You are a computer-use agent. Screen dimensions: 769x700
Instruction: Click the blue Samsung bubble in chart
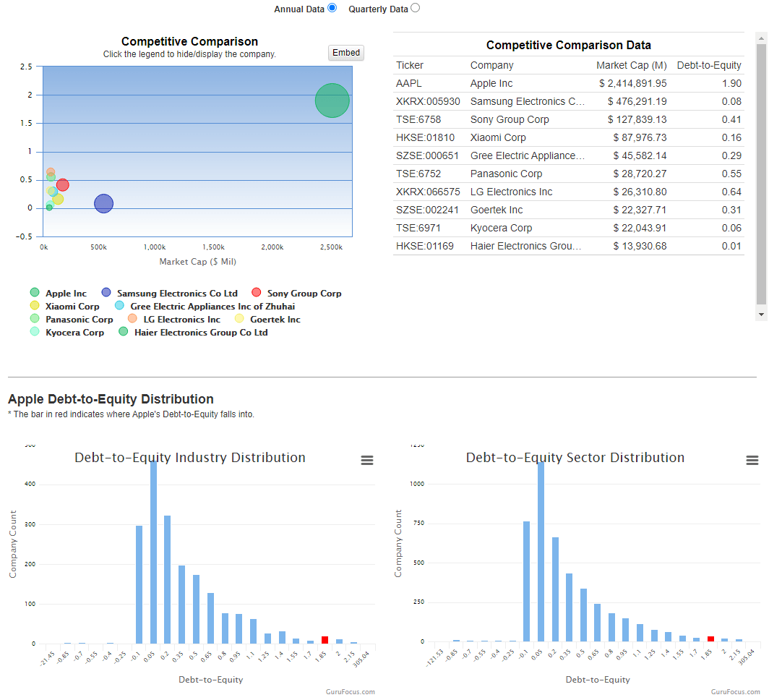coord(104,204)
